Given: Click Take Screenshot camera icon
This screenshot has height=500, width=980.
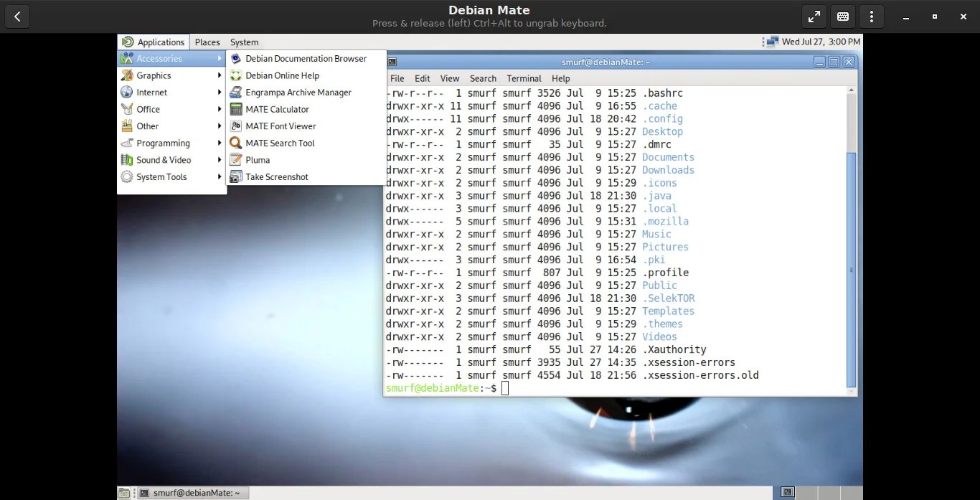Looking at the screenshot, I should 235,176.
